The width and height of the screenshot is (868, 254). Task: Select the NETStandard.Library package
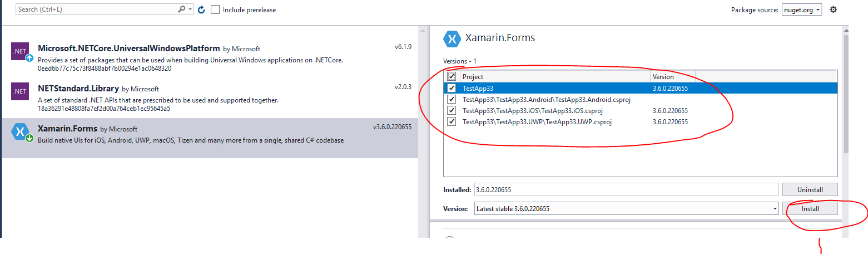pyautogui.click(x=210, y=98)
